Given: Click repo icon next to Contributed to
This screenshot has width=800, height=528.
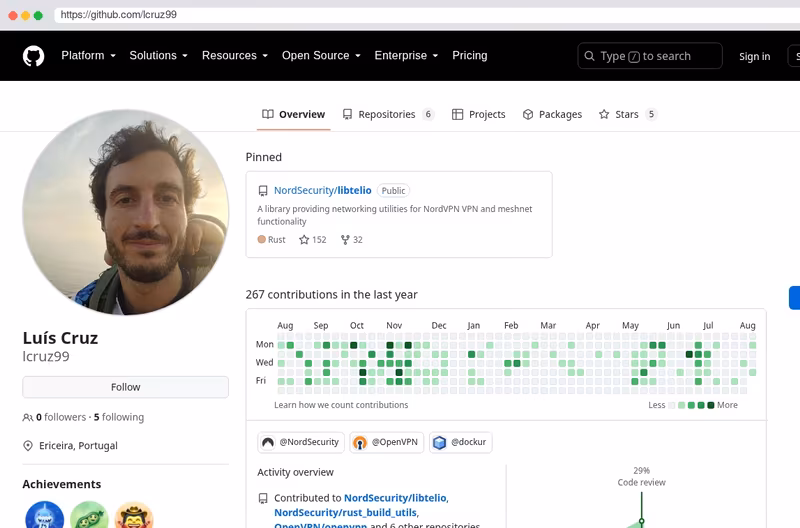Looking at the screenshot, I should click(x=263, y=498).
